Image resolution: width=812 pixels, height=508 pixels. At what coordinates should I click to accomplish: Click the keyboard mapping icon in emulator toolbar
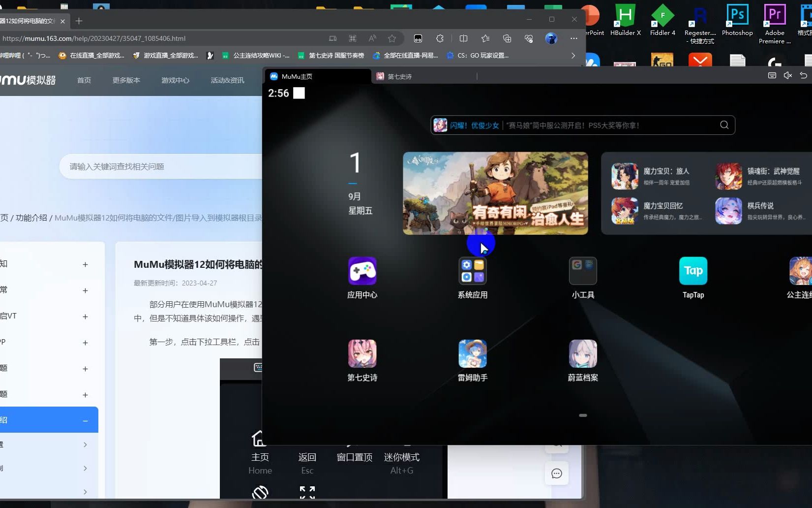(772, 75)
